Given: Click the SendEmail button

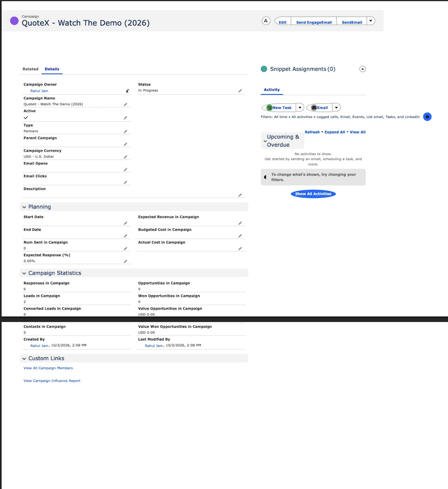Looking at the screenshot, I should 352,21.
